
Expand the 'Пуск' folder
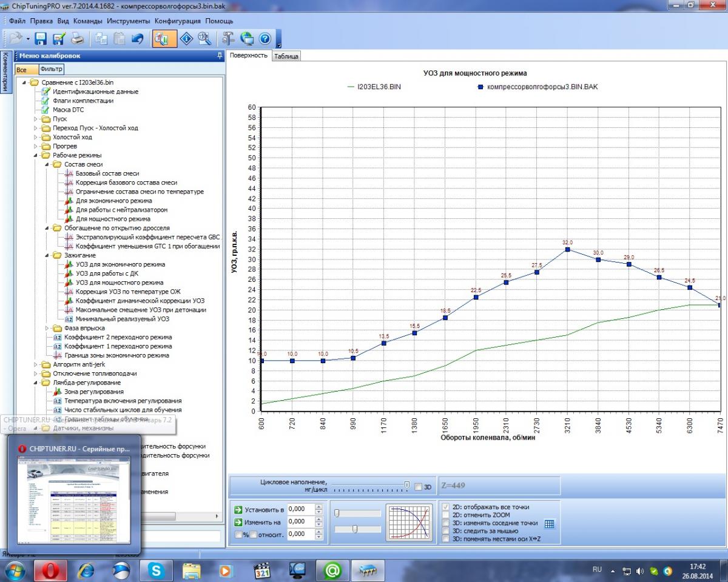35,119
